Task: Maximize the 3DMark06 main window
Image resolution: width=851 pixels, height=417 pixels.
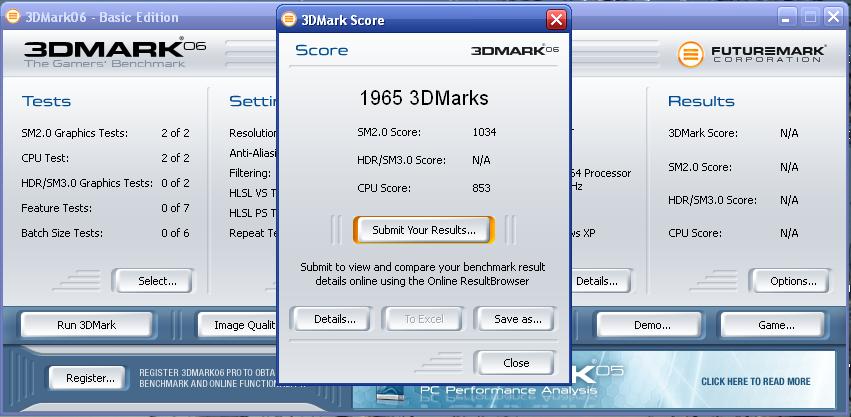Action: [x=811, y=17]
